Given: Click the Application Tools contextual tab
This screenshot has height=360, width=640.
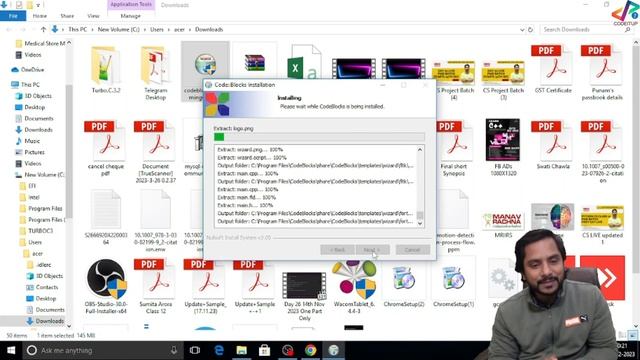Looking at the screenshot, I should [131, 4].
